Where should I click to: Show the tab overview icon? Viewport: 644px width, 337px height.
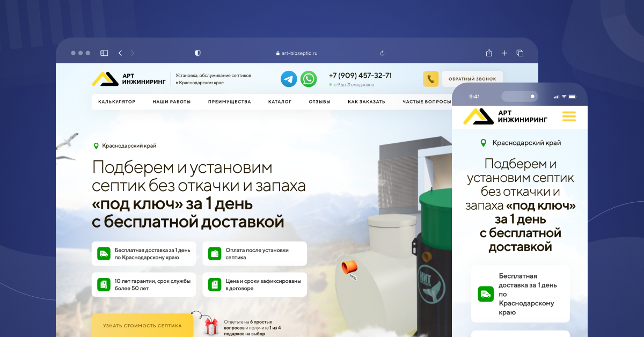click(520, 53)
